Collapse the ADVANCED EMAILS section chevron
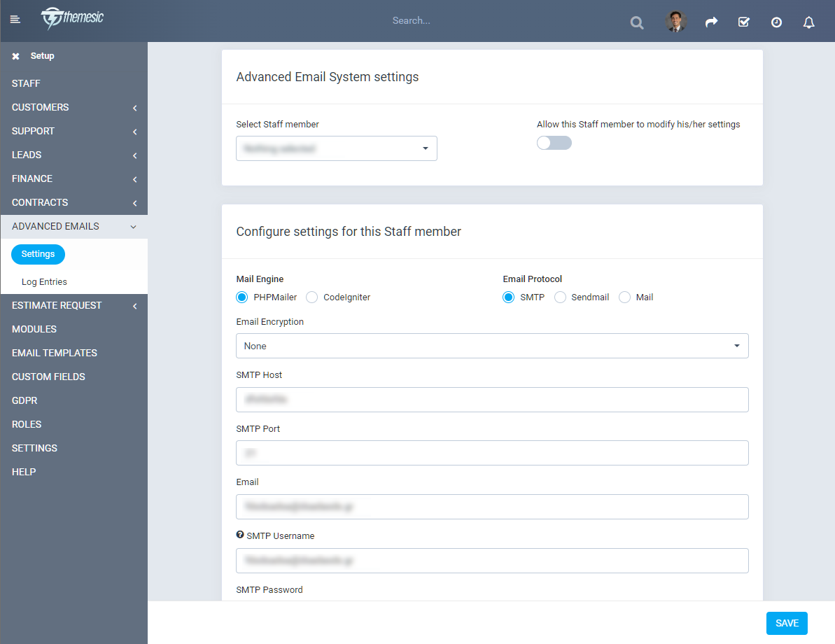The height and width of the screenshot is (644, 835). [133, 226]
